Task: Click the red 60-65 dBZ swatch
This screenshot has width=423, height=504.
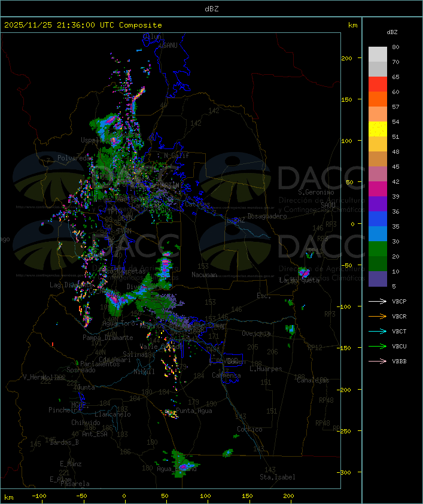Action: [x=378, y=84]
